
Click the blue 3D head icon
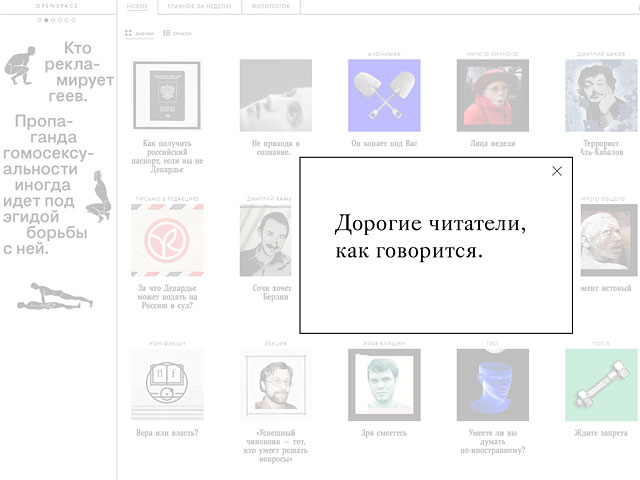(492, 385)
